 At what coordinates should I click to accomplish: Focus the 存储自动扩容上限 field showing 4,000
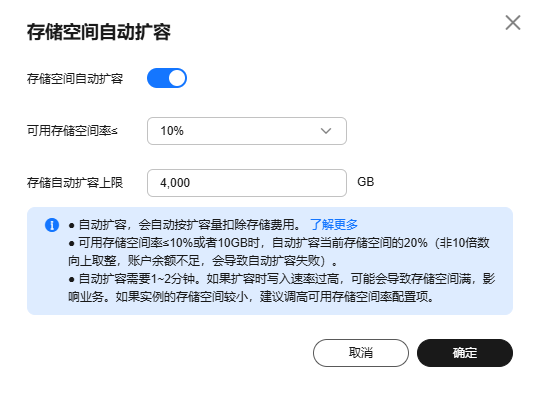[x=247, y=183]
